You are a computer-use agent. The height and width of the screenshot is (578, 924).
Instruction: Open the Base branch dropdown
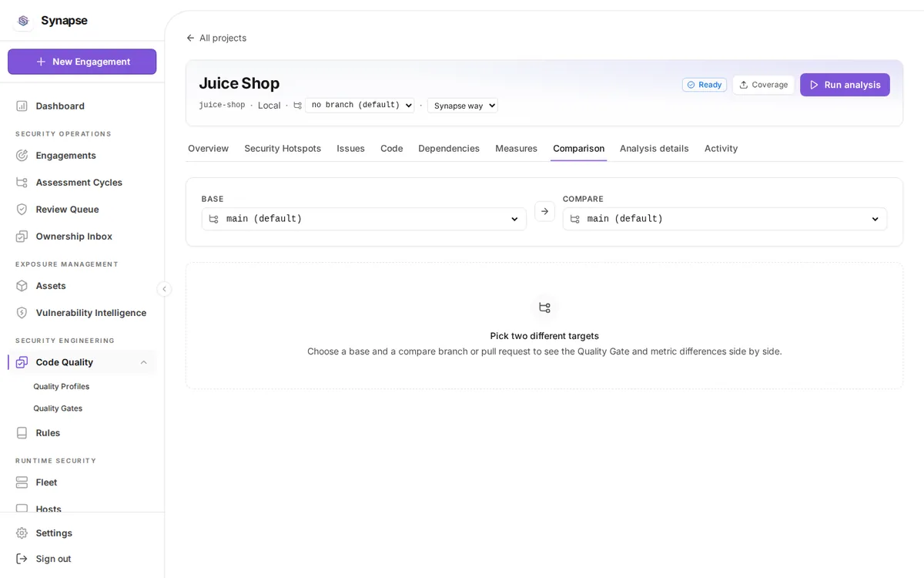pos(364,219)
